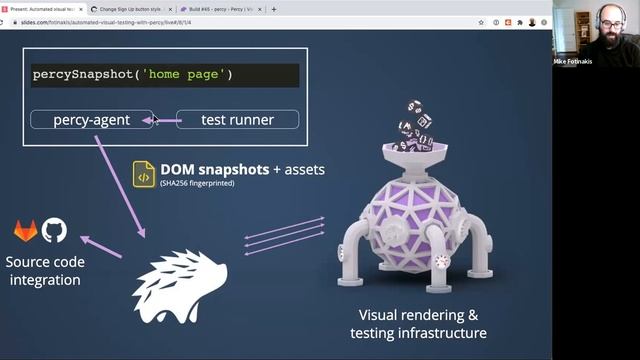Click the percy-agent box
The height and width of the screenshot is (360, 640).
pos(91,120)
